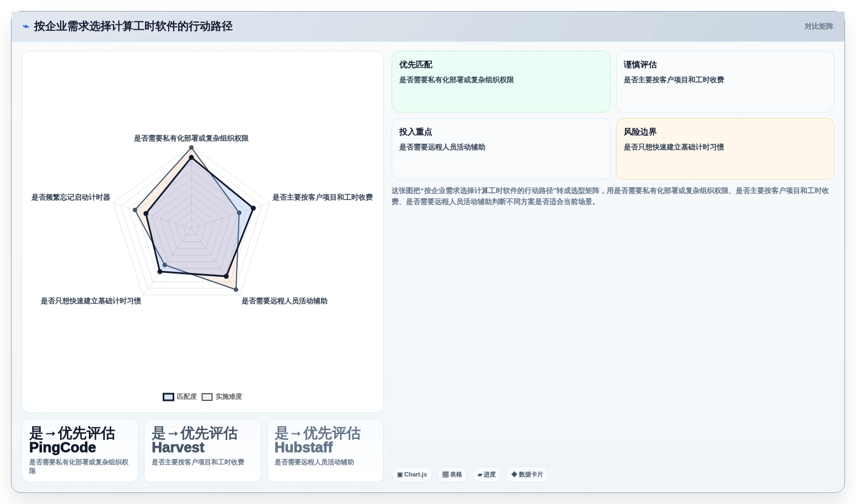856x504 pixels.
Task: Click subtitle text under 投入重点 heading
Action: pyautogui.click(x=442, y=147)
